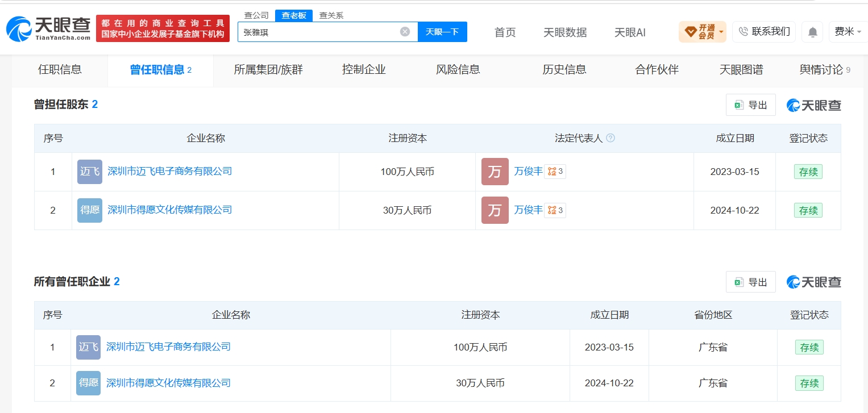Export the 所有曾任职企业 table via 导出

(750, 282)
